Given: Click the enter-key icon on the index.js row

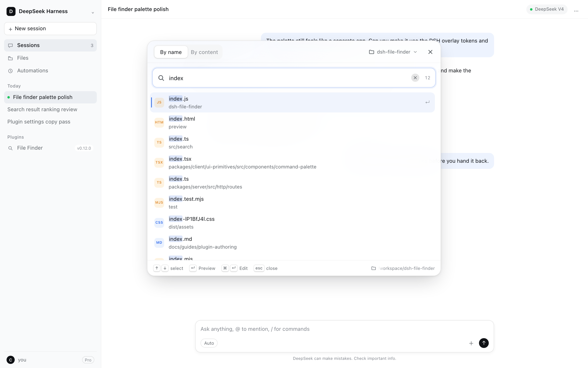Looking at the screenshot, I should click(x=427, y=102).
